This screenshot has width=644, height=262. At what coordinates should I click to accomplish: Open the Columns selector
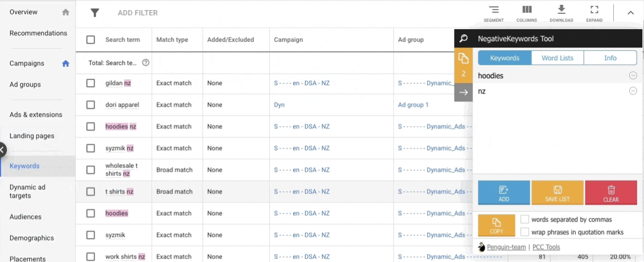point(527,13)
